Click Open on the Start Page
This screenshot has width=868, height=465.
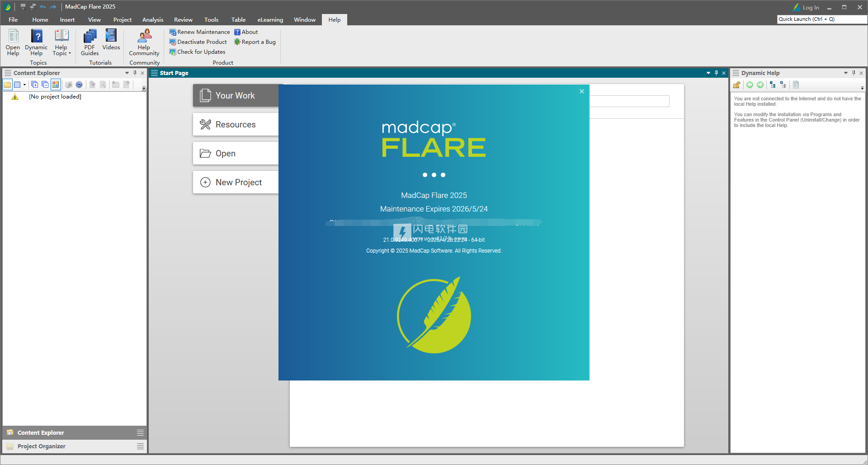(x=236, y=153)
